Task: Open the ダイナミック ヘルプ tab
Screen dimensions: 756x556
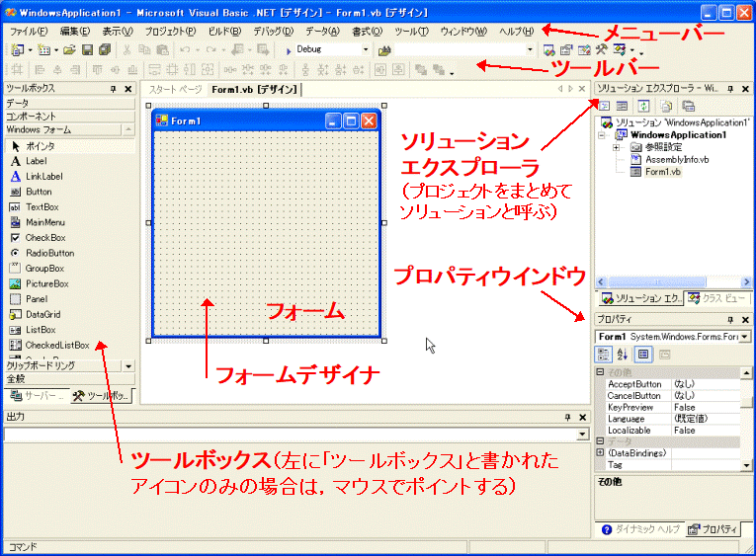Action: coord(641,529)
